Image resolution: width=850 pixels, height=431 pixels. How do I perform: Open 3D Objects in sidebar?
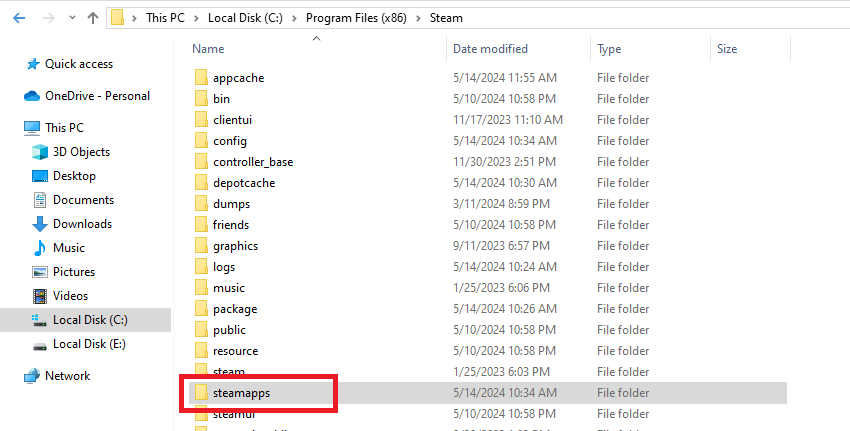pos(81,152)
